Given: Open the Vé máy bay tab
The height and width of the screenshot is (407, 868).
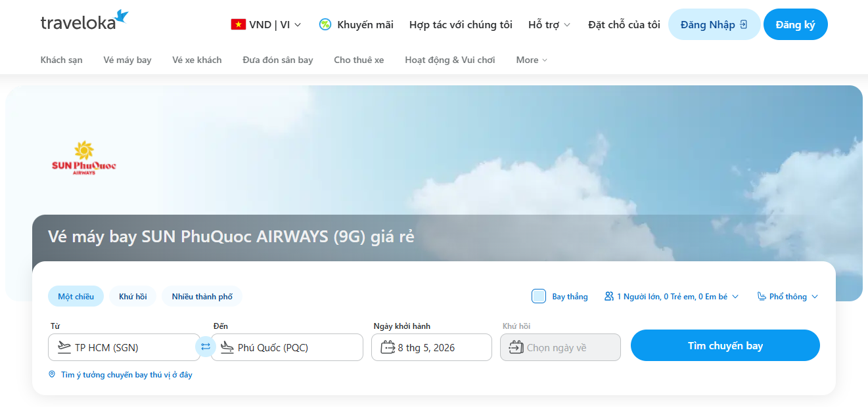Looking at the screenshot, I should tap(127, 60).
